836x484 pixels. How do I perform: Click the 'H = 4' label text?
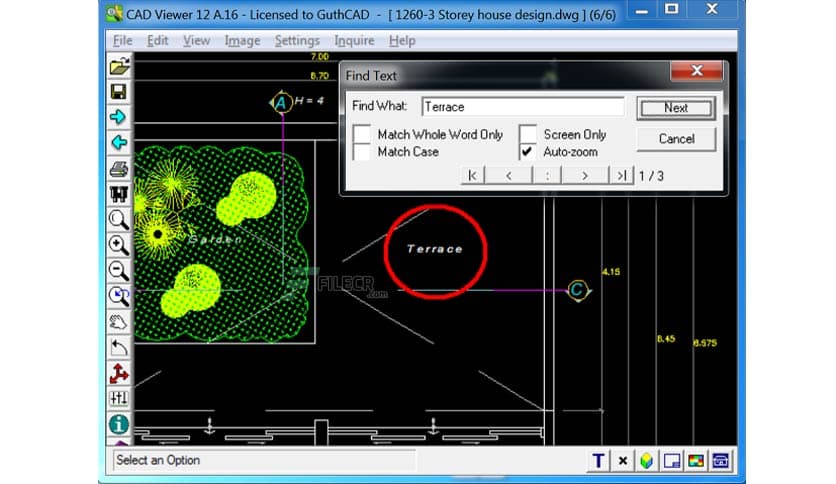click(309, 100)
